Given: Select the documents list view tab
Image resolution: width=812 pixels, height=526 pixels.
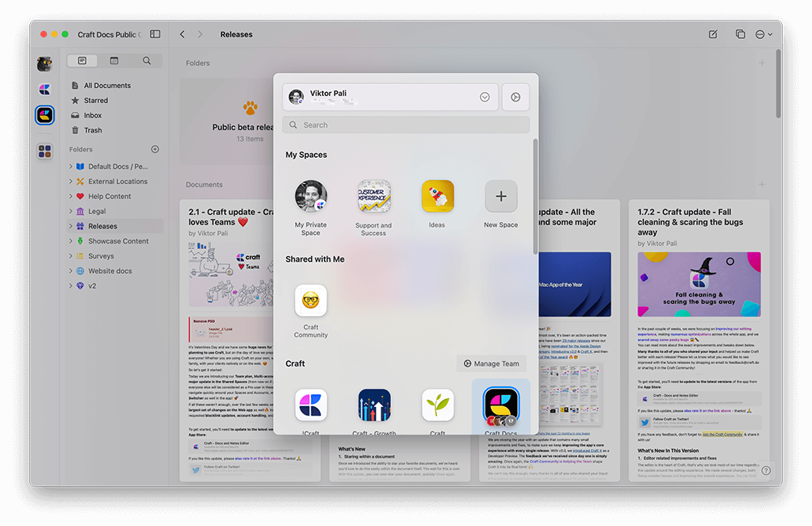Looking at the screenshot, I should pos(82,60).
